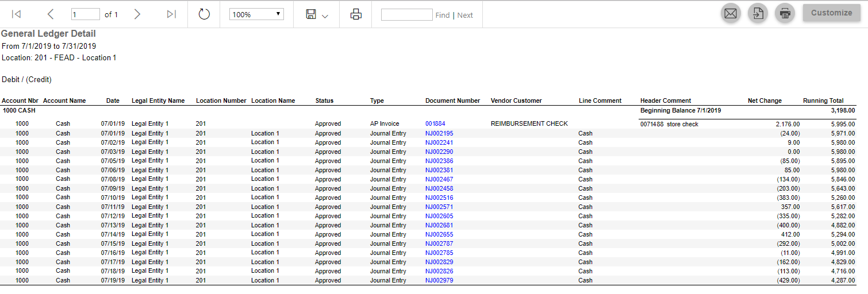
Task: Email the report via envelope icon
Action: tap(731, 13)
